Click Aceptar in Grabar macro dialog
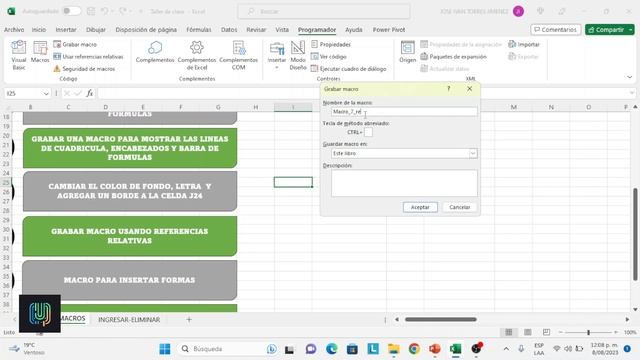 [x=420, y=207]
